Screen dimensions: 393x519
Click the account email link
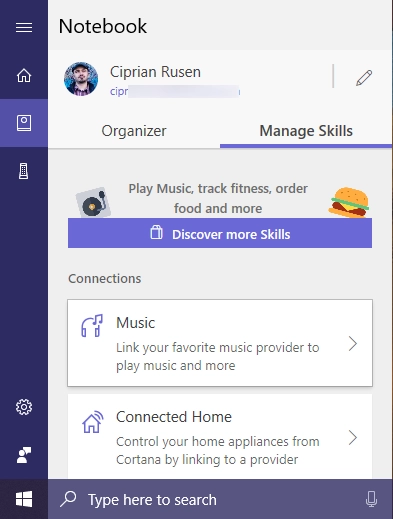175,91
